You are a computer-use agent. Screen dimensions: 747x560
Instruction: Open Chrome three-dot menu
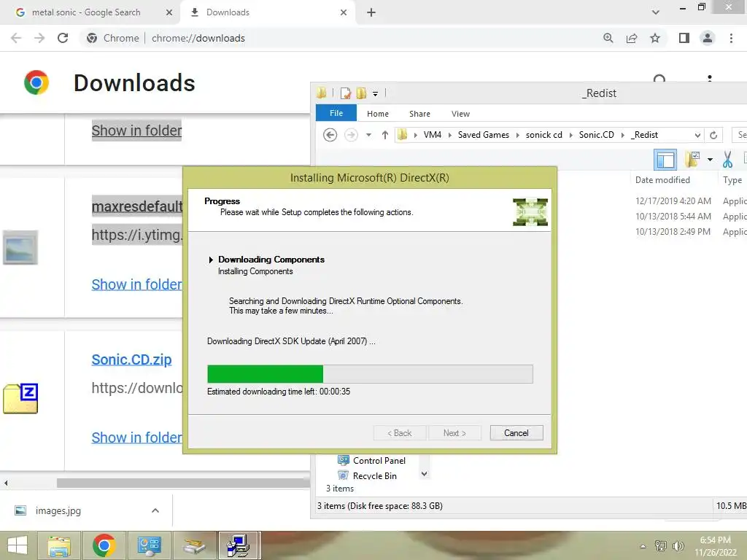[x=731, y=38]
